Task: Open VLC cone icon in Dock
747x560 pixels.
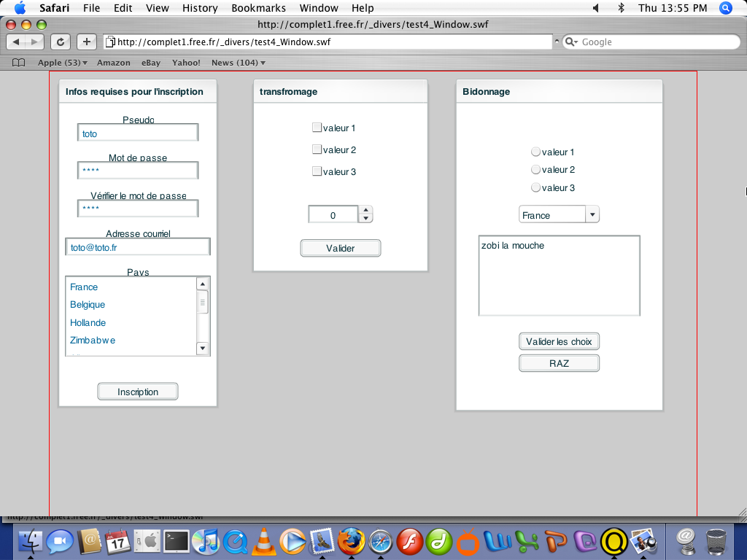Action: pyautogui.click(x=263, y=542)
